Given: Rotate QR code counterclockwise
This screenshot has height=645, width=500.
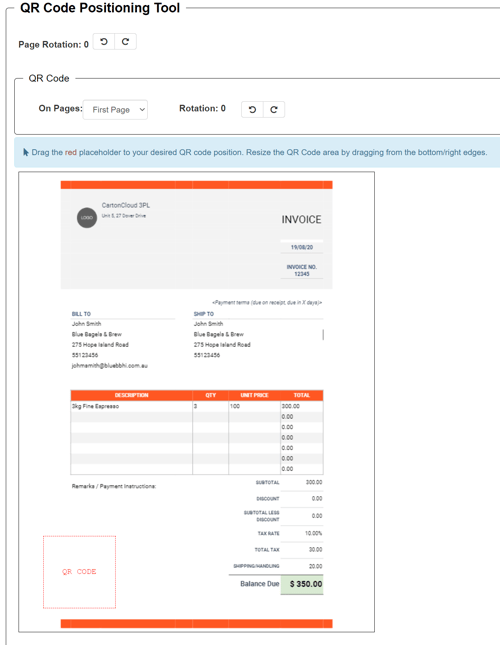Looking at the screenshot, I should (252, 109).
